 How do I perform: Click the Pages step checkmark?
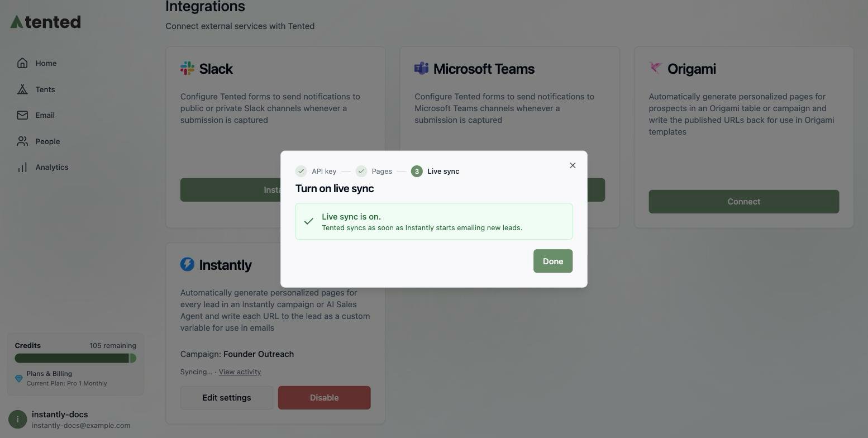pyautogui.click(x=361, y=171)
